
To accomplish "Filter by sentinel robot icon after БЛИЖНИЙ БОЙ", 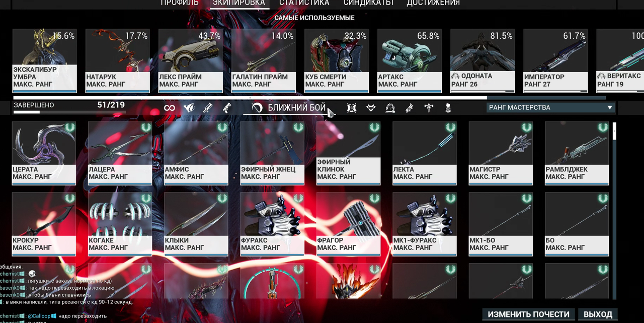I will pos(352,108).
